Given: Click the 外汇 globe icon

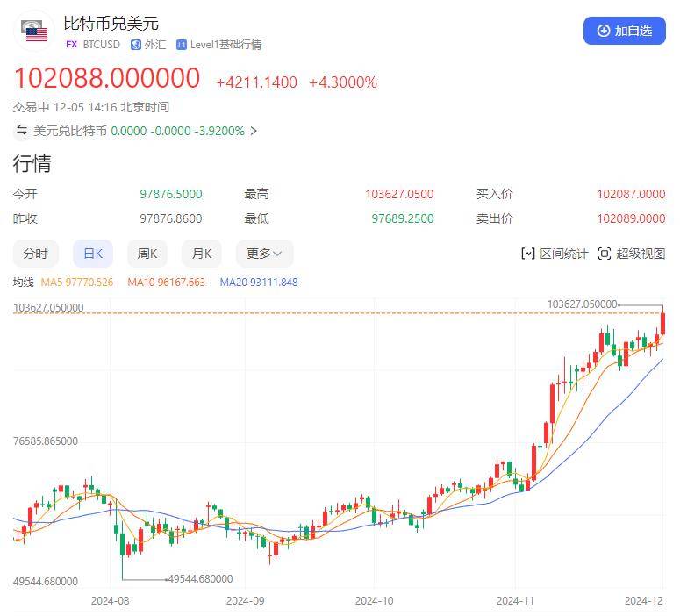Looking at the screenshot, I should click(x=136, y=45).
